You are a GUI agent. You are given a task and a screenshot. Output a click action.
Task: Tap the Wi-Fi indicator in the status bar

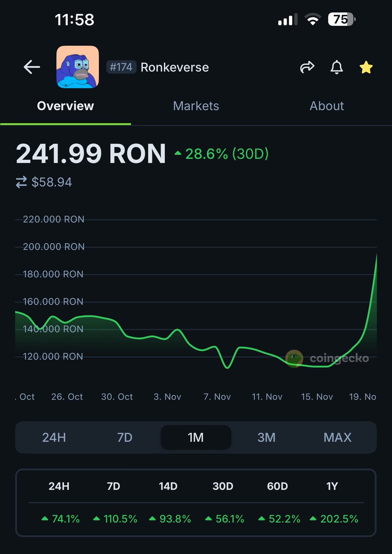point(314,19)
